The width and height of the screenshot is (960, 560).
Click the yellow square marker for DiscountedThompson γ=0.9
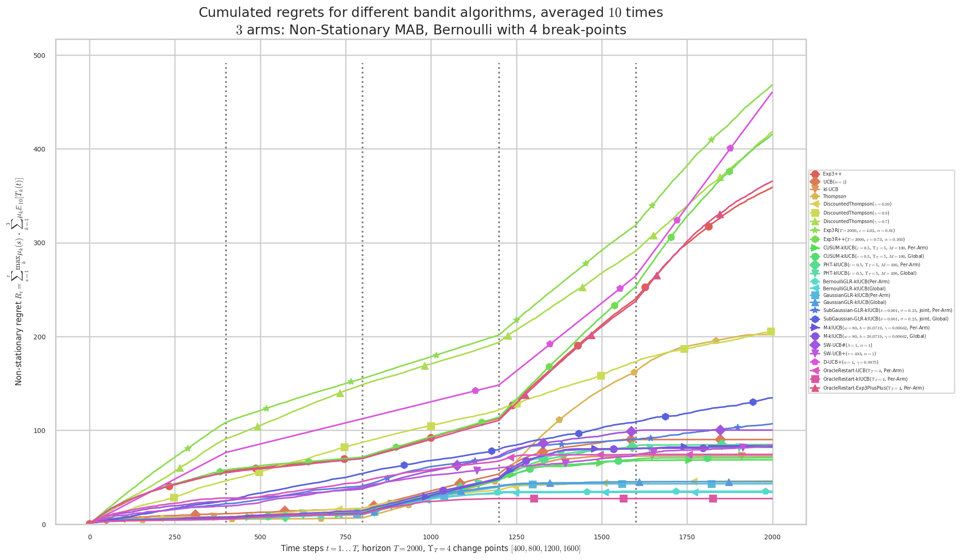(815, 213)
